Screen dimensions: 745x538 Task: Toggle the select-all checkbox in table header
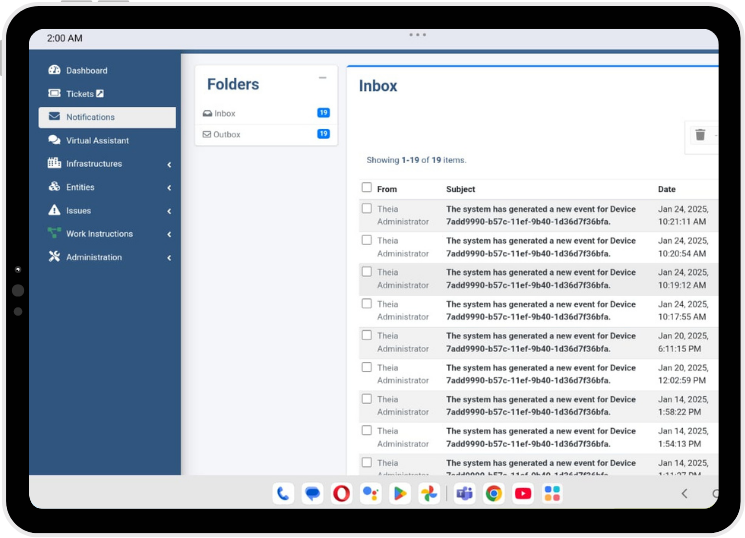pos(366,187)
